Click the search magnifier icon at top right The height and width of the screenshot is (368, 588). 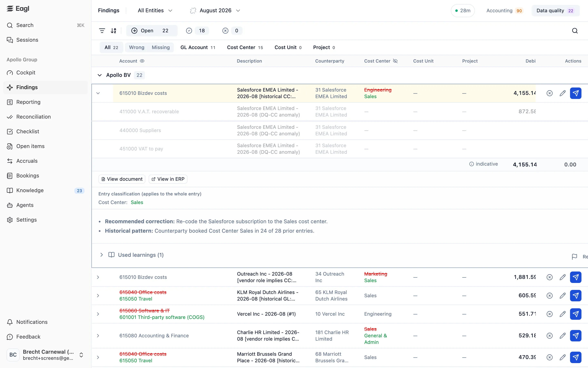pos(575,31)
